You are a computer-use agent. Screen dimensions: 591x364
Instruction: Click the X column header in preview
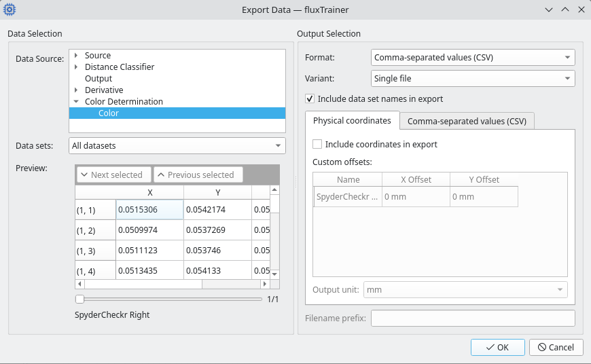click(x=149, y=193)
